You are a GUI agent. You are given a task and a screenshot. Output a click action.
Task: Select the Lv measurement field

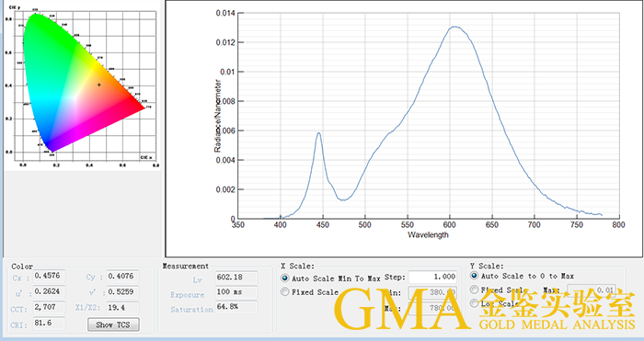pyautogui.click(x=236, y=278)
